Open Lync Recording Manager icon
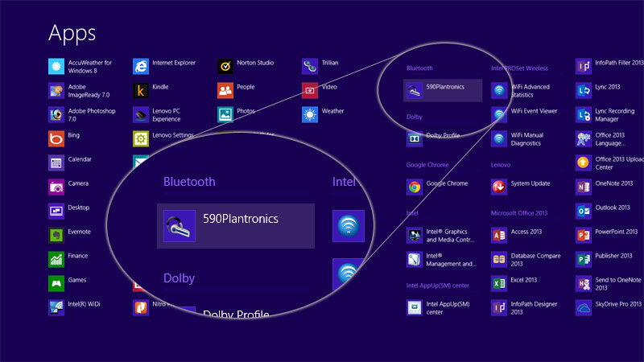Screen dimensions: 644x362 [x=584, y=115]
